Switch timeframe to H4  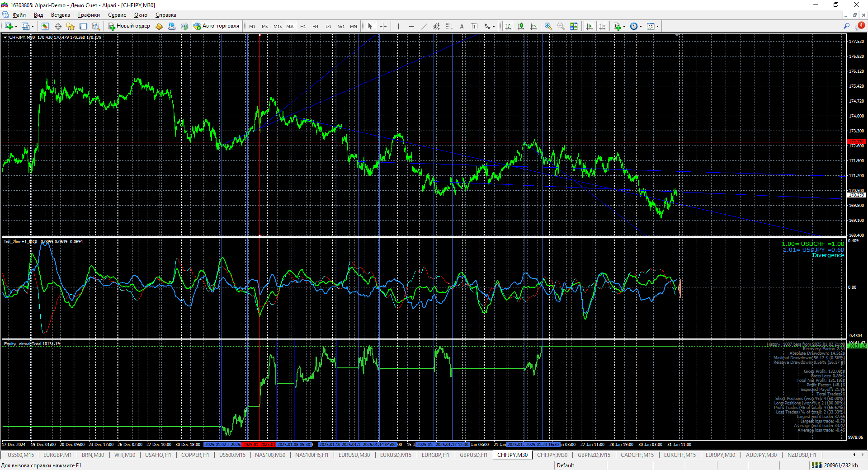click(316, 26)
